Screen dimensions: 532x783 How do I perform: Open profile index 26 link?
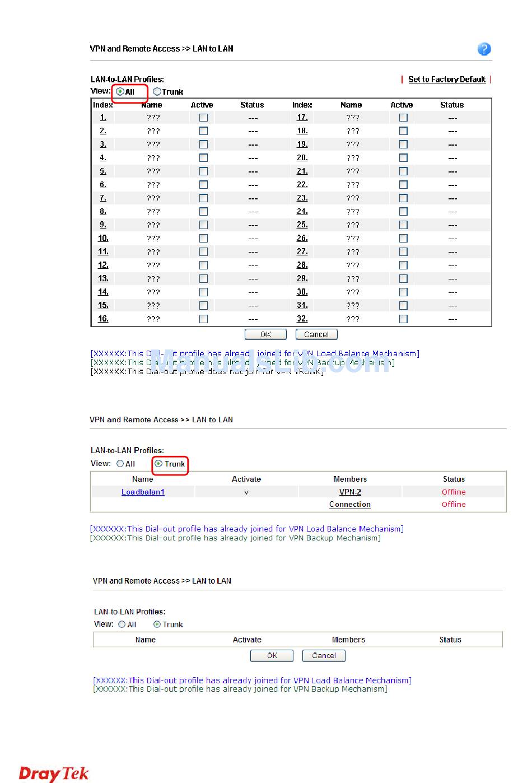302,238
